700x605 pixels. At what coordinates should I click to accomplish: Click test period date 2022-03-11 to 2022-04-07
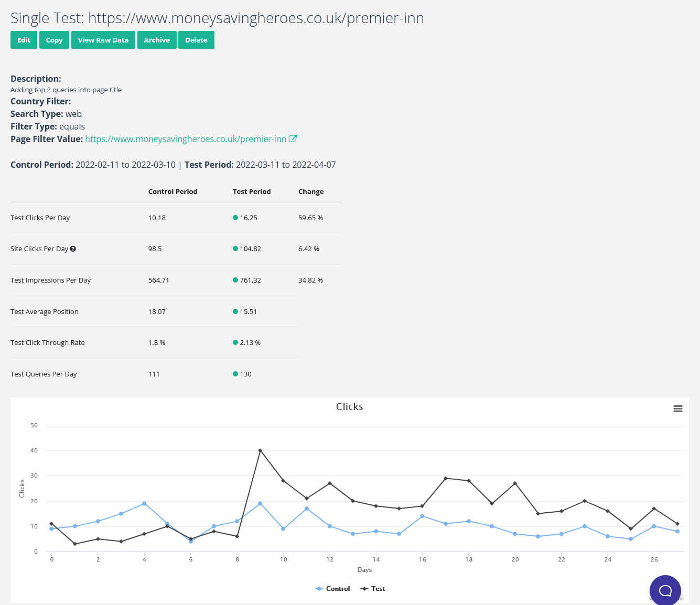click(286, 165)
